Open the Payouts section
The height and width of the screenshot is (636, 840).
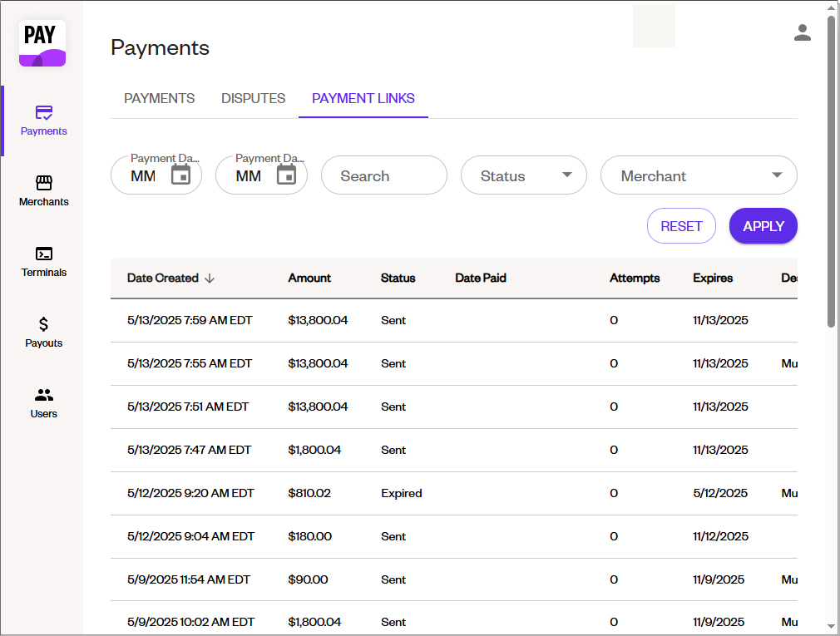[x=43, y=332]
